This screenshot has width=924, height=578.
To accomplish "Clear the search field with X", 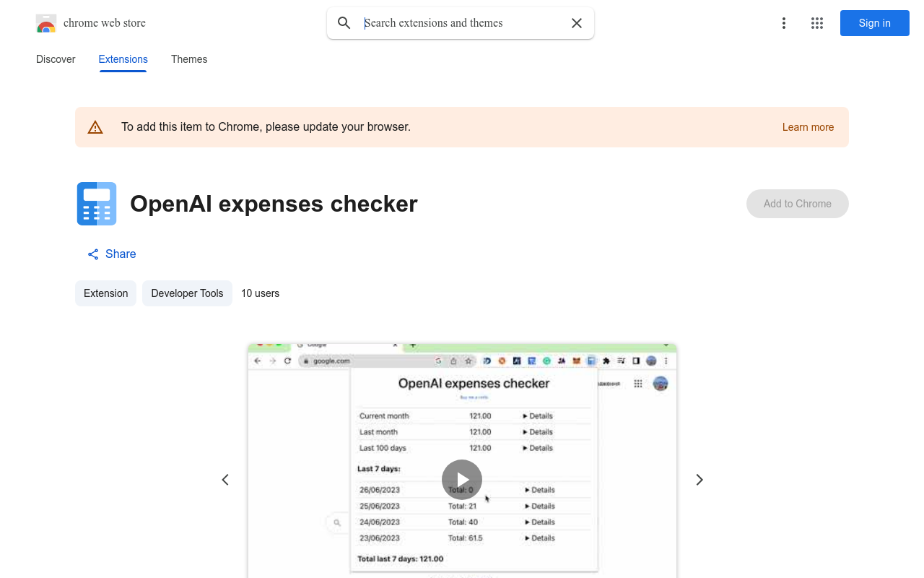I will pos(577,23).
